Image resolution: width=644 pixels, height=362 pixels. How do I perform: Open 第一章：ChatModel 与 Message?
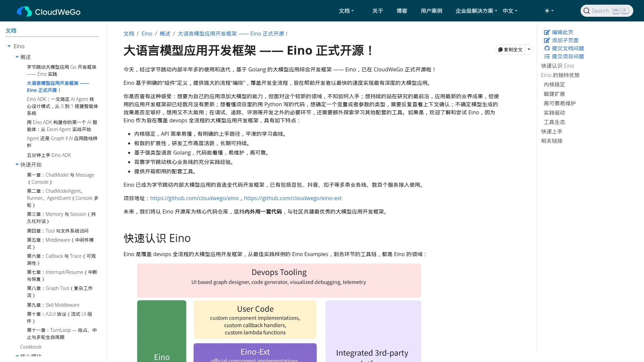(x=60, y=178)
